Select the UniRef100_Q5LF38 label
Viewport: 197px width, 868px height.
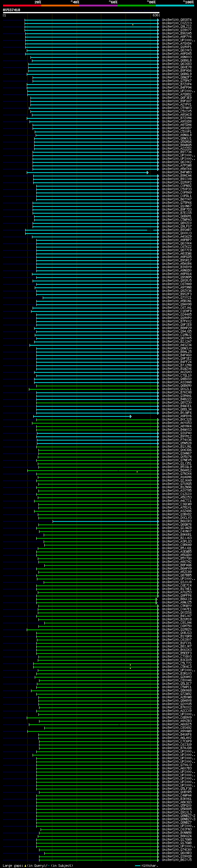coord(177,789)
